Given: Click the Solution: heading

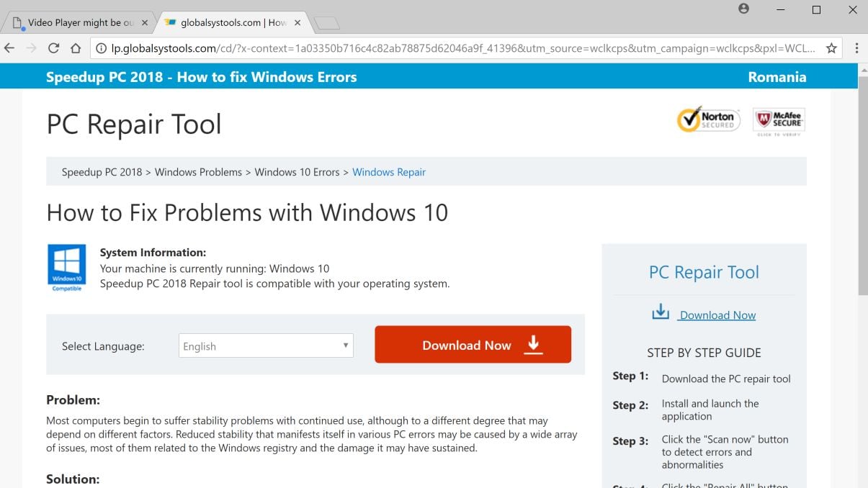Looking at the screenshot, I should (x=73, y=479).
